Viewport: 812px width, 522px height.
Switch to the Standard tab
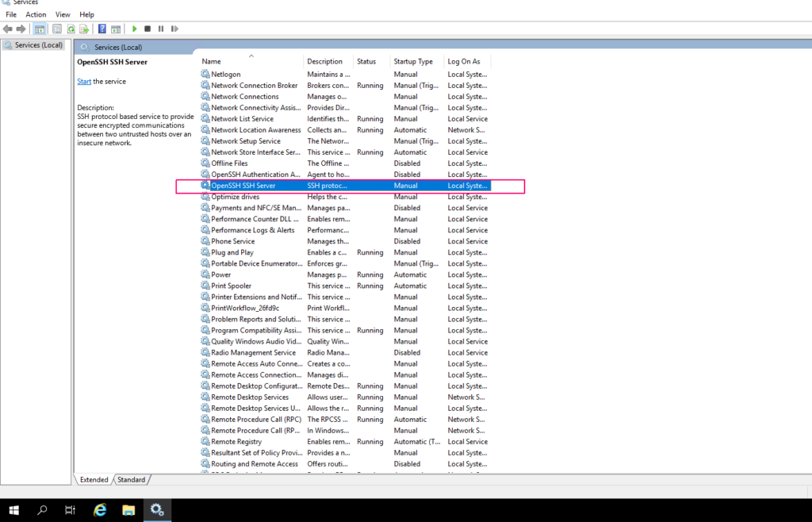tap(132, 479)
